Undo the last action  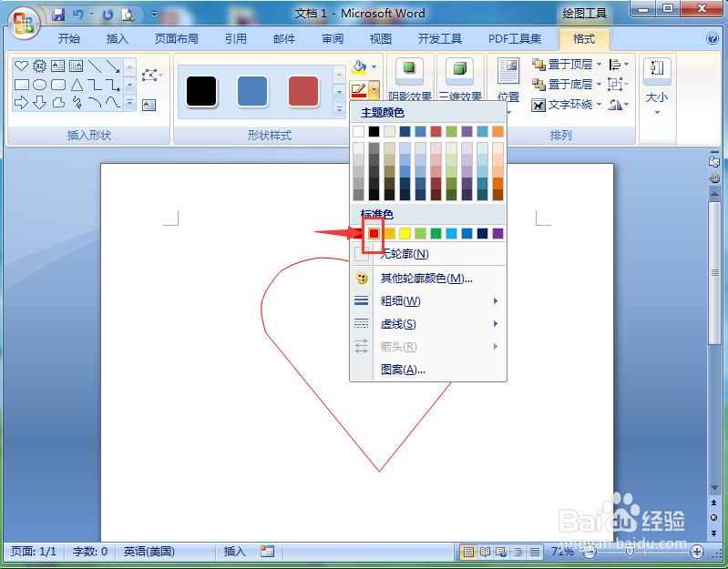point(77,15)
